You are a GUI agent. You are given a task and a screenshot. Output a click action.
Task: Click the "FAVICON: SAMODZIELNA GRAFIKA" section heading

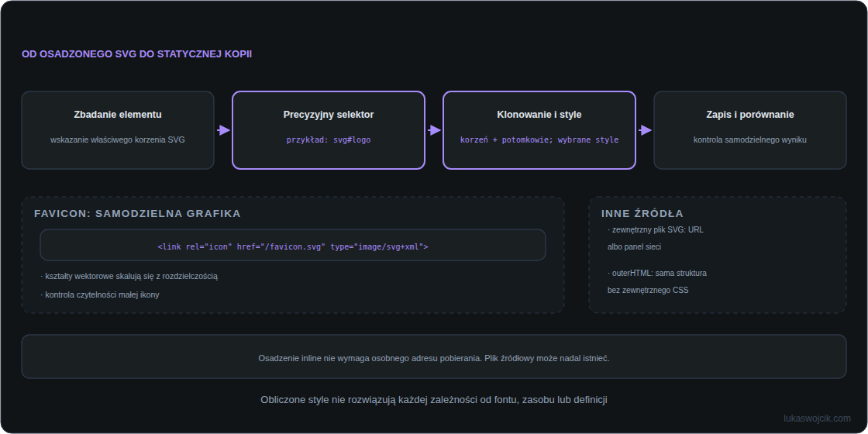pos(137,214)
